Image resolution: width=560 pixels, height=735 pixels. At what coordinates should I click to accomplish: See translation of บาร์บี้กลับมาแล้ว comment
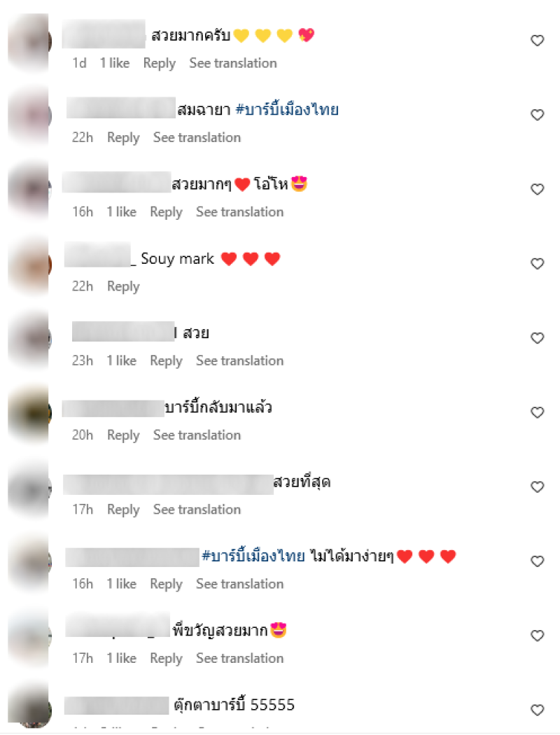[x=197, y=435]
